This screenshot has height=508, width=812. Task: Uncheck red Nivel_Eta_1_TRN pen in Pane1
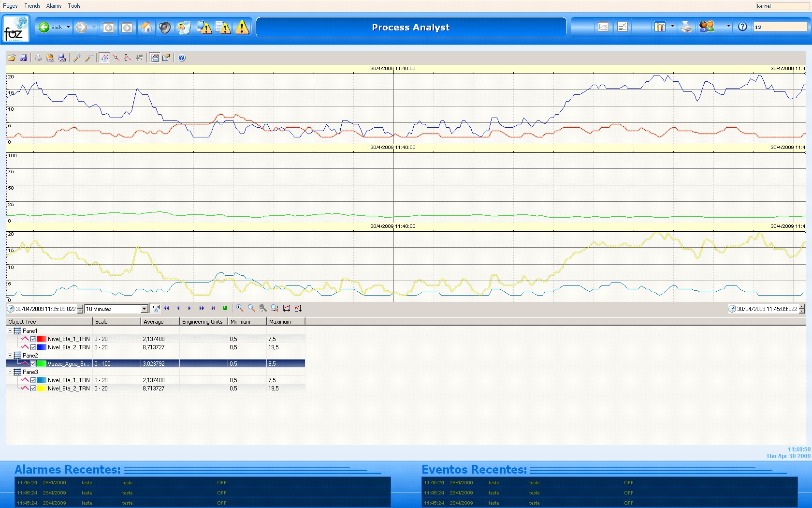33,339
